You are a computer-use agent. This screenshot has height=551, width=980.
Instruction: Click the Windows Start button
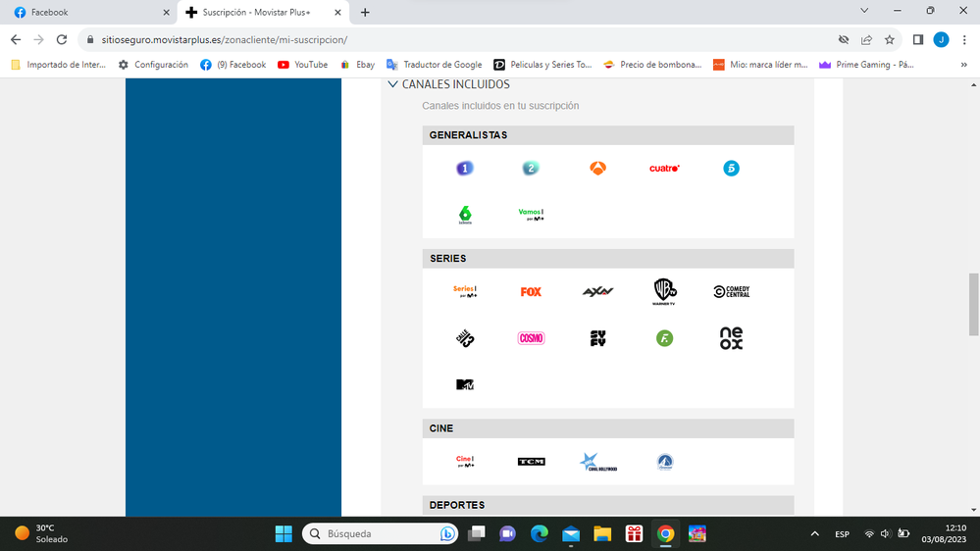point(284,533)
